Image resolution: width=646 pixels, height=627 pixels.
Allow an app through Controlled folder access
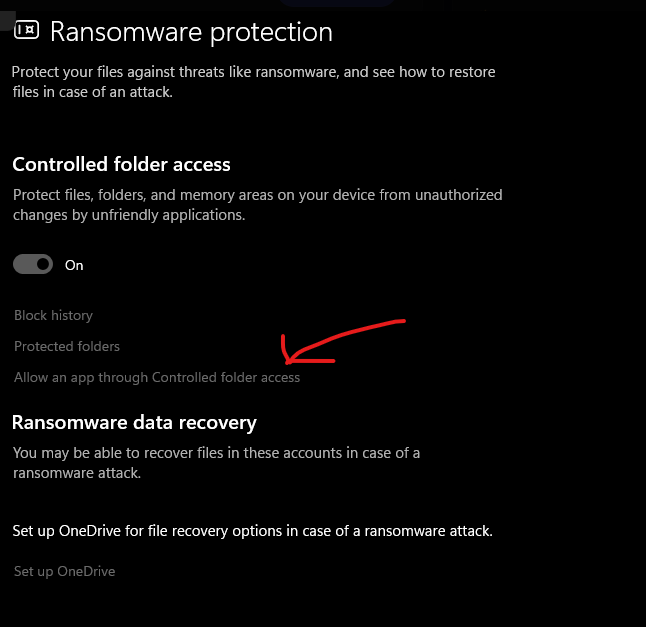click(157, 377)
